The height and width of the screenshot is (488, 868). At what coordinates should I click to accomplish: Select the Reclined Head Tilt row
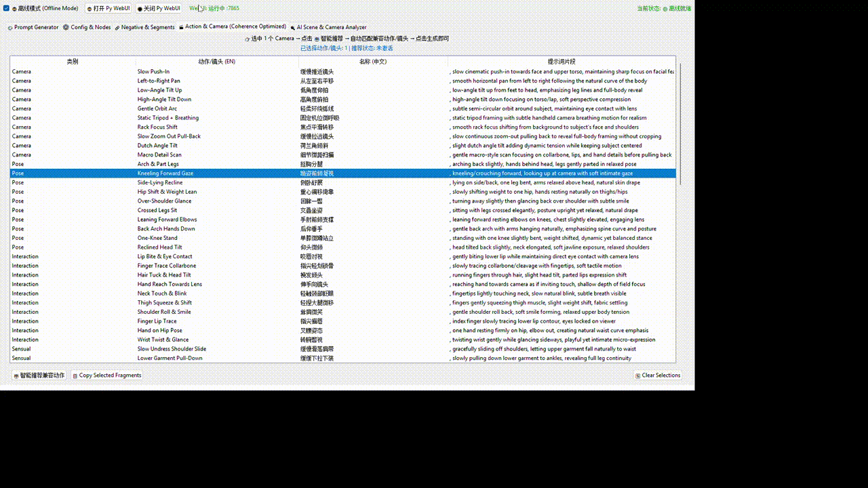click(343, 247)
